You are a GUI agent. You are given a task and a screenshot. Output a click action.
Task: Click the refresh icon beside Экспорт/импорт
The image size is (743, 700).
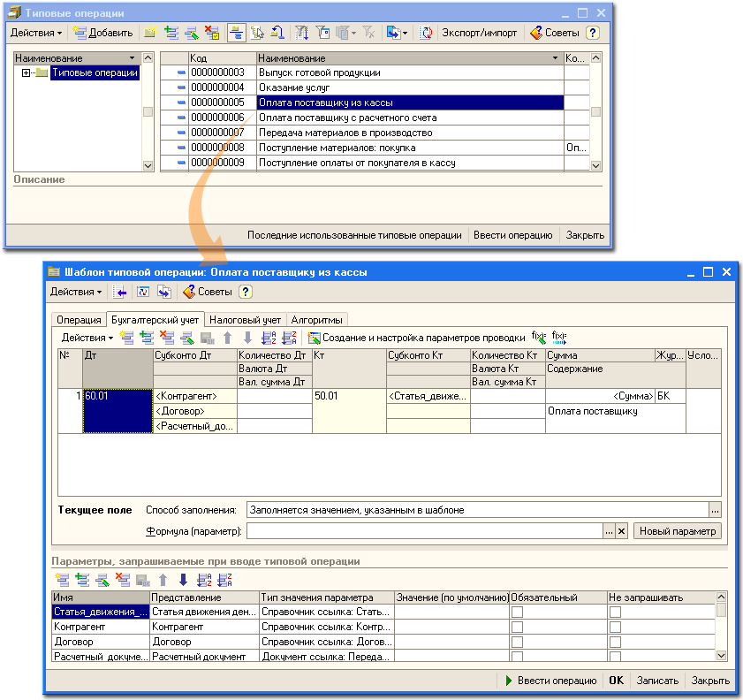pyautogui.click(x=427, y=33)
